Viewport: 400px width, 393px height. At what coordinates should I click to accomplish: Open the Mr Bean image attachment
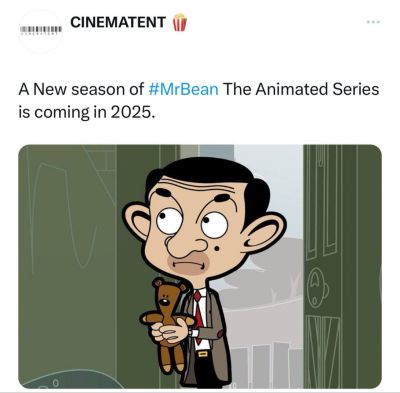click(200, 266)
